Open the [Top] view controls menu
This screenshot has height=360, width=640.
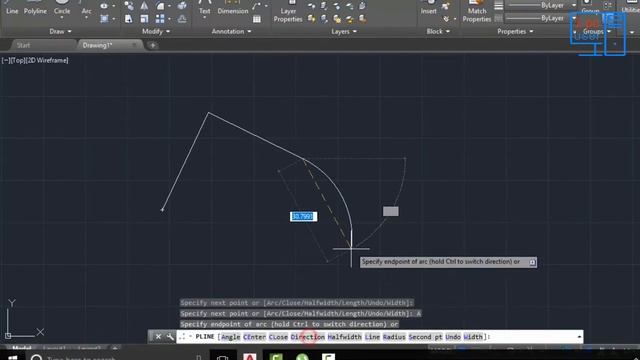pos(18,60)
